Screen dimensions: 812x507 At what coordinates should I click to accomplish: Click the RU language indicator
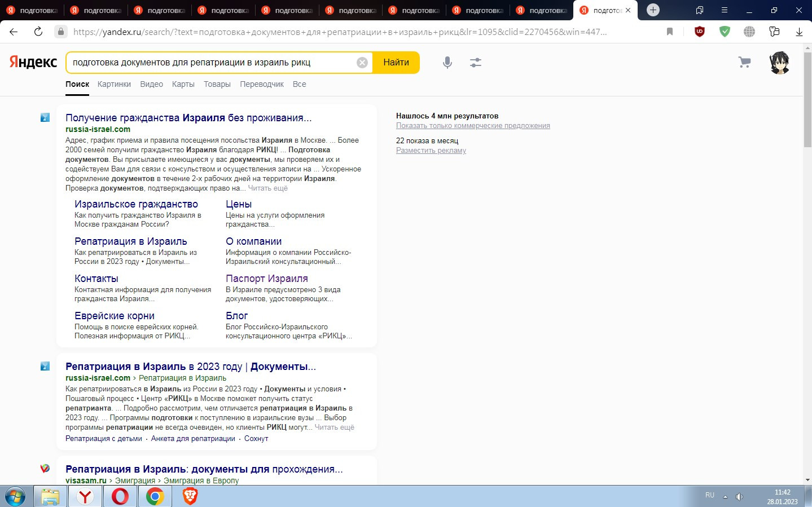(710, 495)
